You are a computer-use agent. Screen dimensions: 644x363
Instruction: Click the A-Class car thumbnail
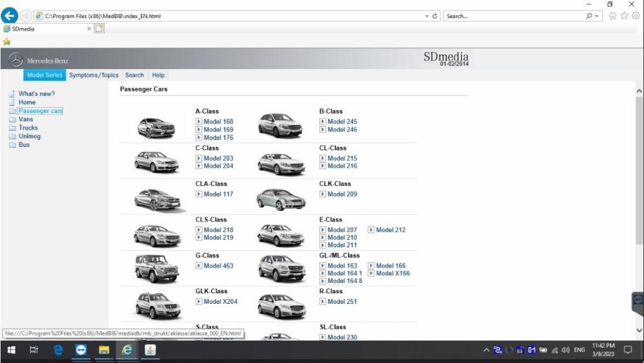point(157,127)
